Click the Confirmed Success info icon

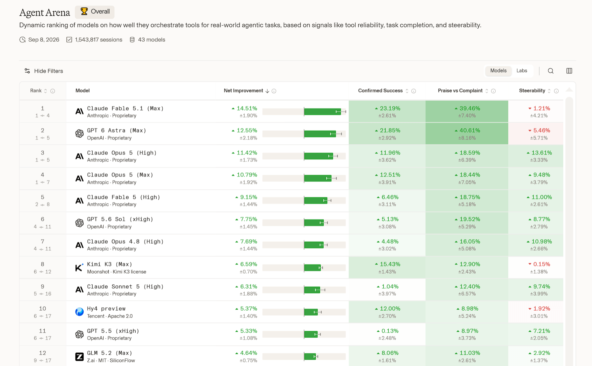click(413, 91)
